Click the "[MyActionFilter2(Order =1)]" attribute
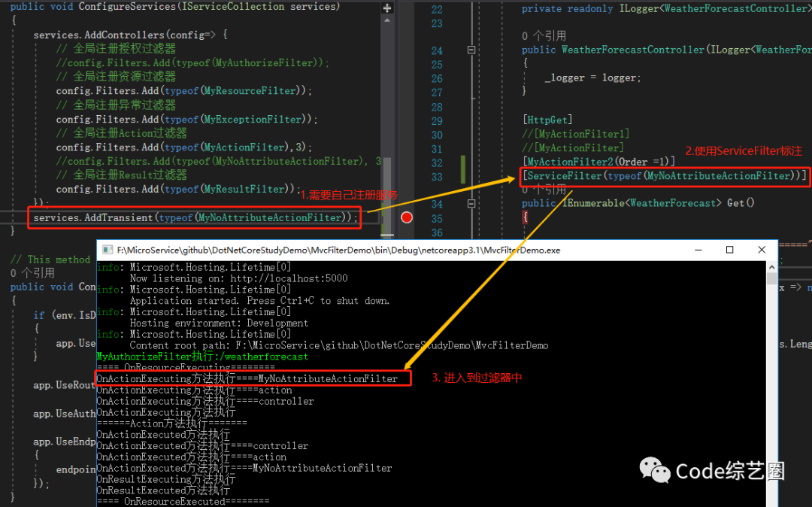Viewport: 812px width, 507px height. 598,162
